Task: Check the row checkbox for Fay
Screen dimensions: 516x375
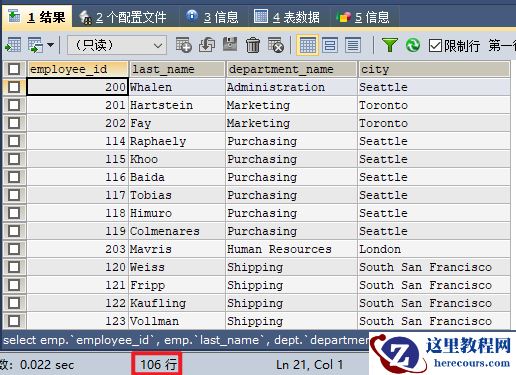Action: pos(14,123)
